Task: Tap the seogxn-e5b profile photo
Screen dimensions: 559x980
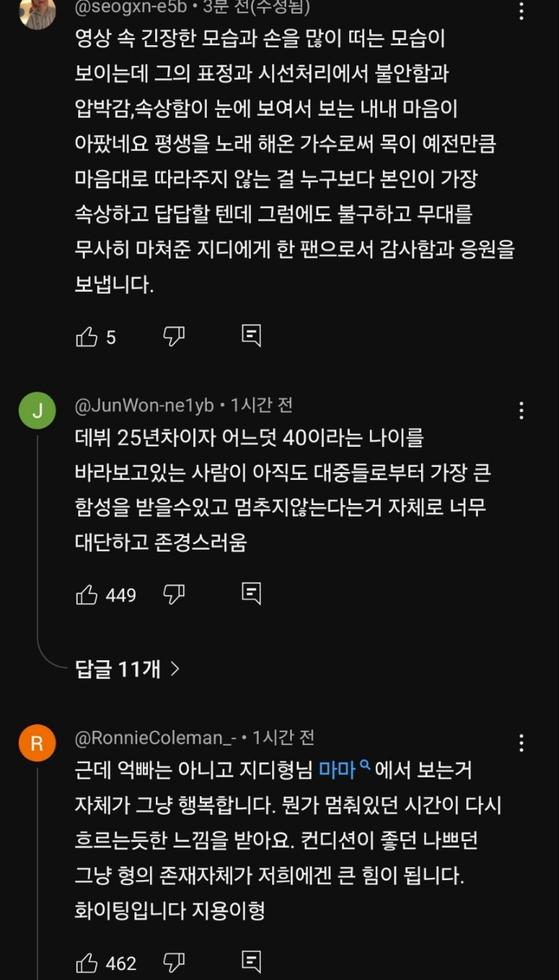Action: point(37,13)
